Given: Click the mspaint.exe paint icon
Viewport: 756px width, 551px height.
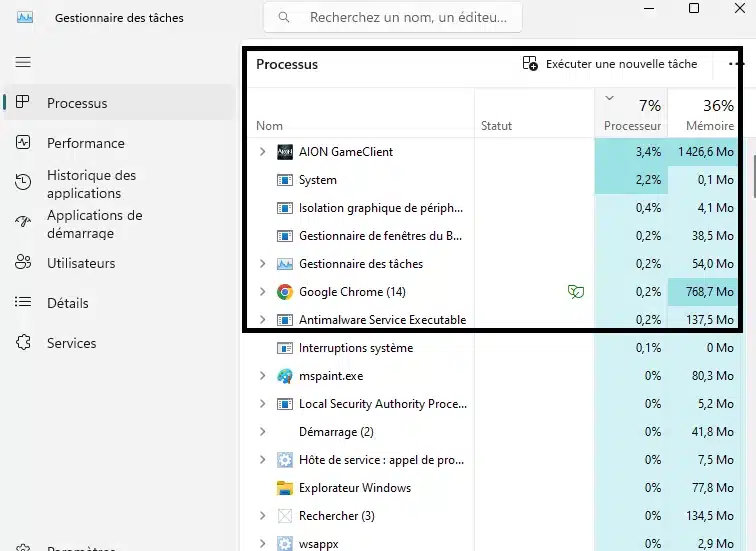Looking at the screenshot, I should (x=285, y=376).
